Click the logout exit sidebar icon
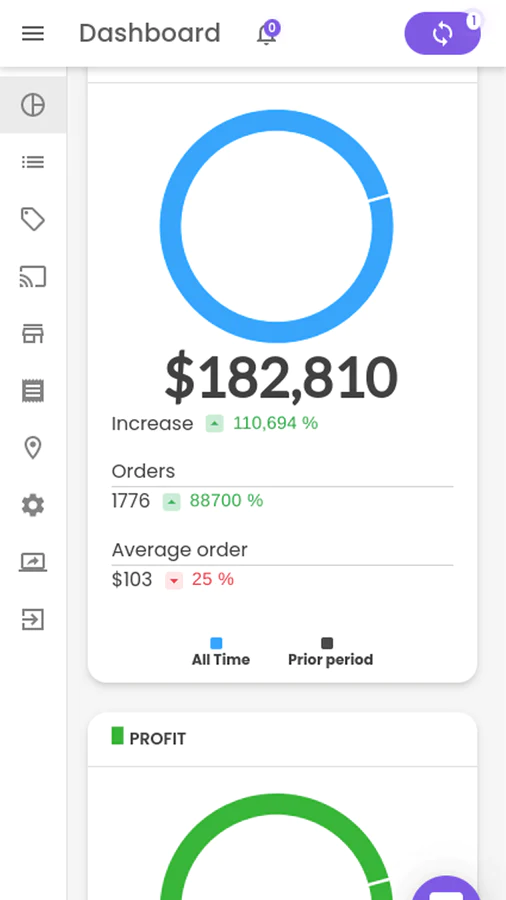Viewport: 506px width, 900px height. click(33, 619)
